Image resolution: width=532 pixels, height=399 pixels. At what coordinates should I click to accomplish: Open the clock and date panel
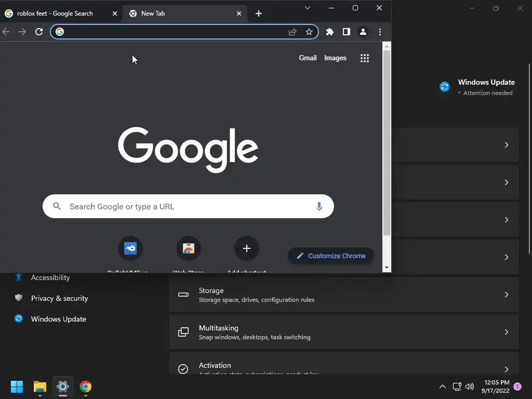[x=495, y=387]
